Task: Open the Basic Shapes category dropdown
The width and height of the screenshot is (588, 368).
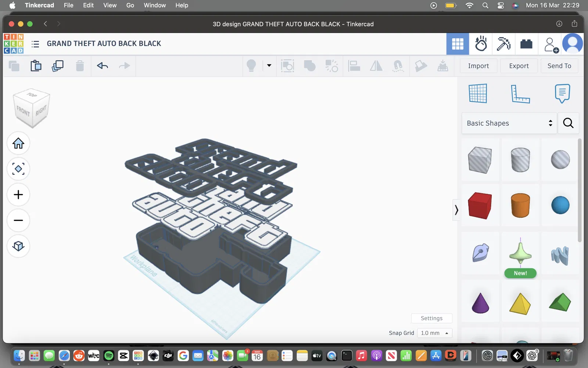Action: 509,123
